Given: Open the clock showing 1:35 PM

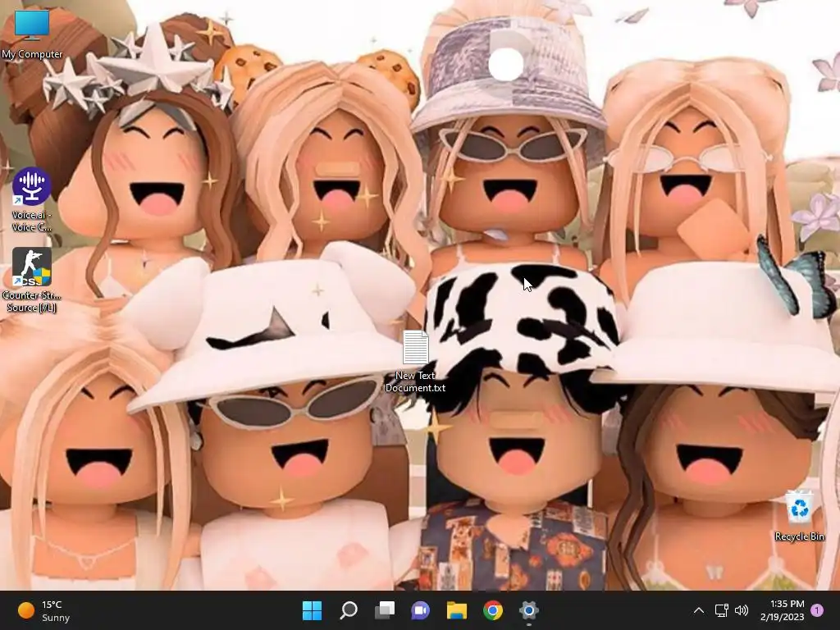Looking at the screenshot, I should (x=782, y=610).
